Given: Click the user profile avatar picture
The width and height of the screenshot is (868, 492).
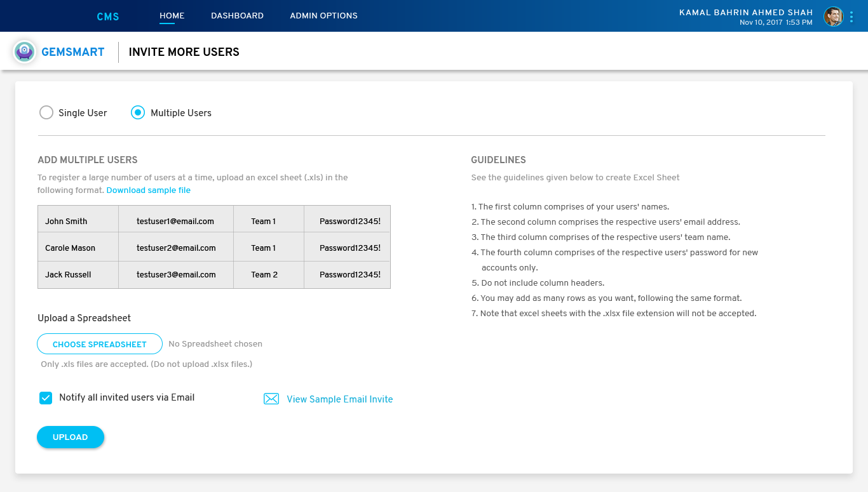Looking at the screenshot, I should [833, 17].
